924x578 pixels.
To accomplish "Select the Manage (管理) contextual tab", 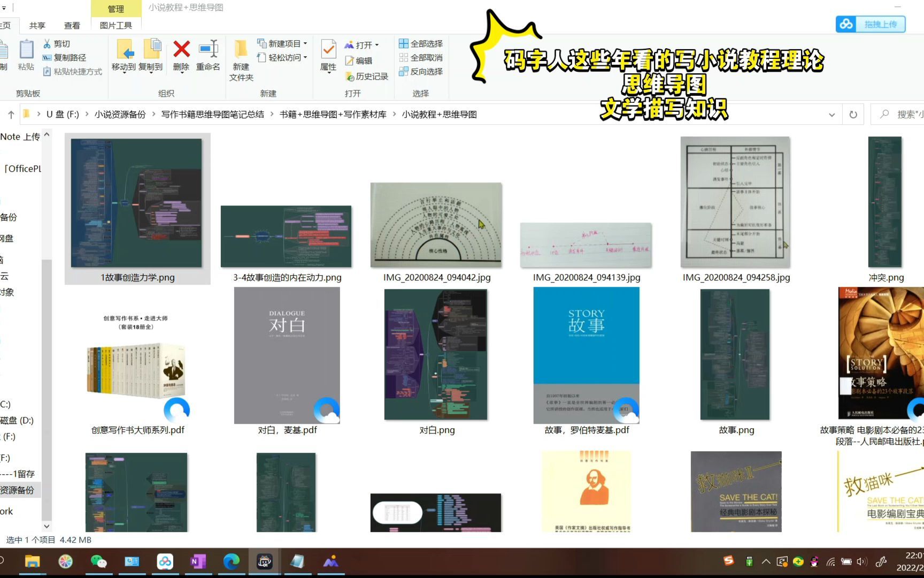I will point(116,9).
